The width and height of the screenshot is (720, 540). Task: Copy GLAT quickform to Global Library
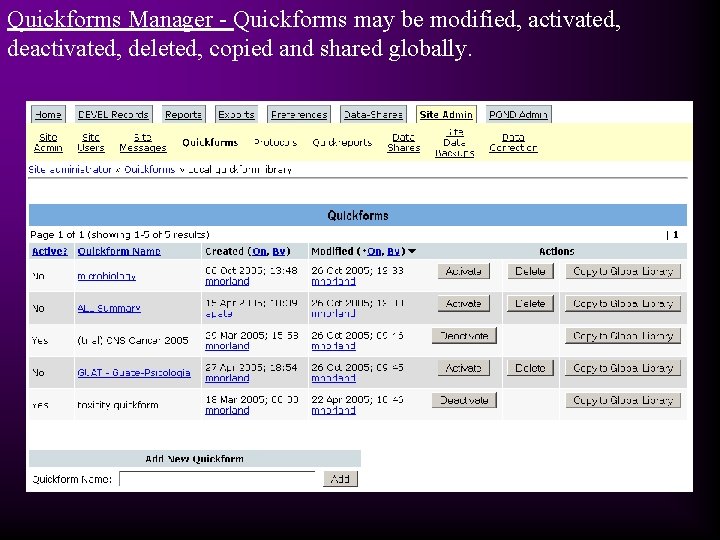[x=623, y=368]
